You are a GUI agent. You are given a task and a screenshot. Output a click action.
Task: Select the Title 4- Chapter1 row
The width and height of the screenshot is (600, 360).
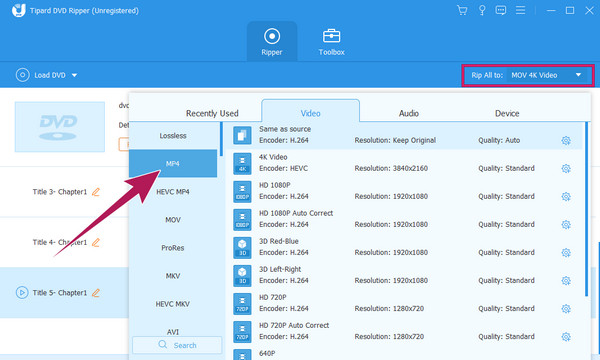(64, 242)
